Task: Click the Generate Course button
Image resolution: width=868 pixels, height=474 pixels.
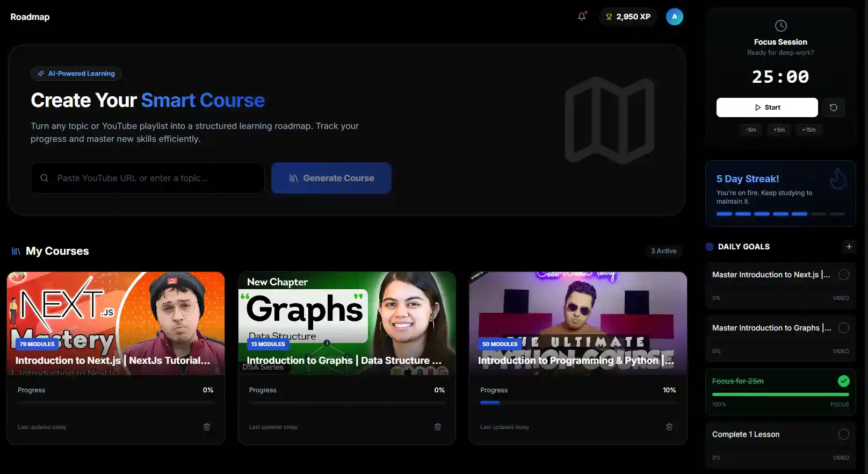Action: click(x=331, y=178)
